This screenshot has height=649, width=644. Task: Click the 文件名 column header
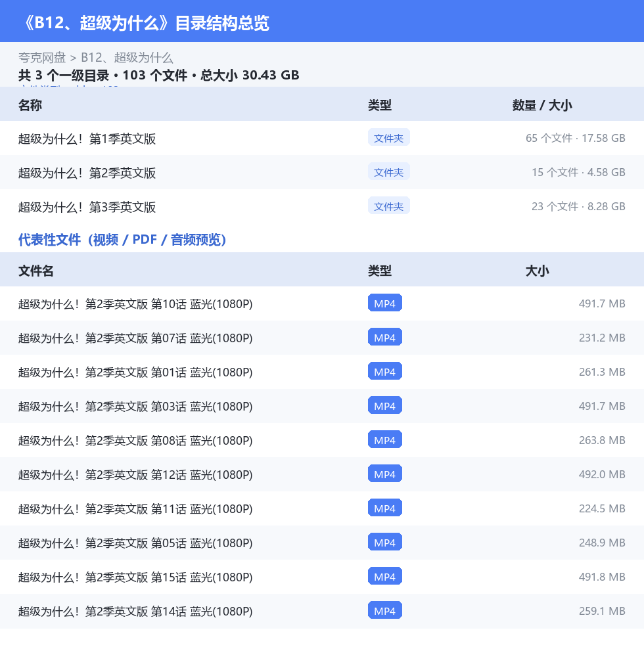(x=35, y=271)
